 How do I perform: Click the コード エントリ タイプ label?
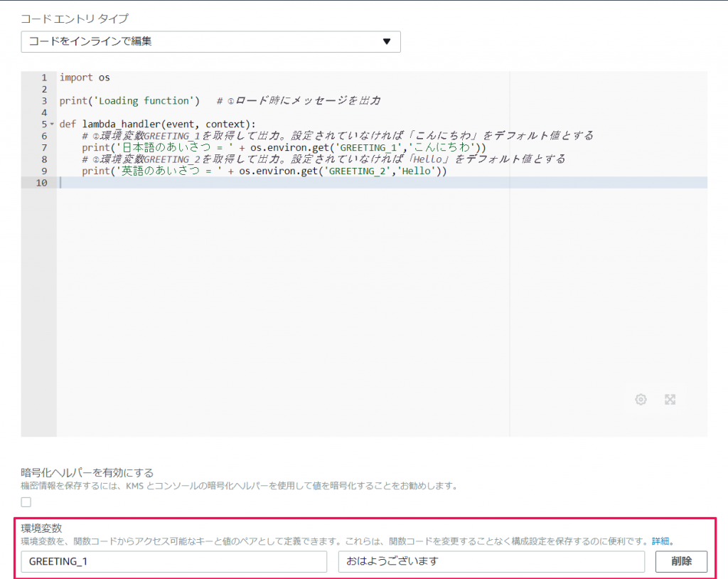(74, 18)
